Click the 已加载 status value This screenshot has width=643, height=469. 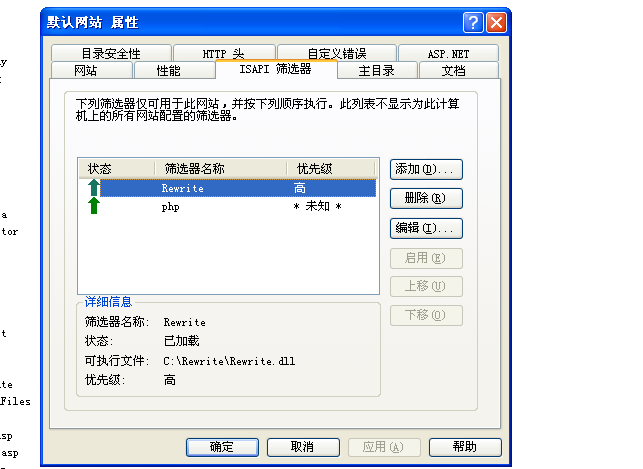[181, 341]
